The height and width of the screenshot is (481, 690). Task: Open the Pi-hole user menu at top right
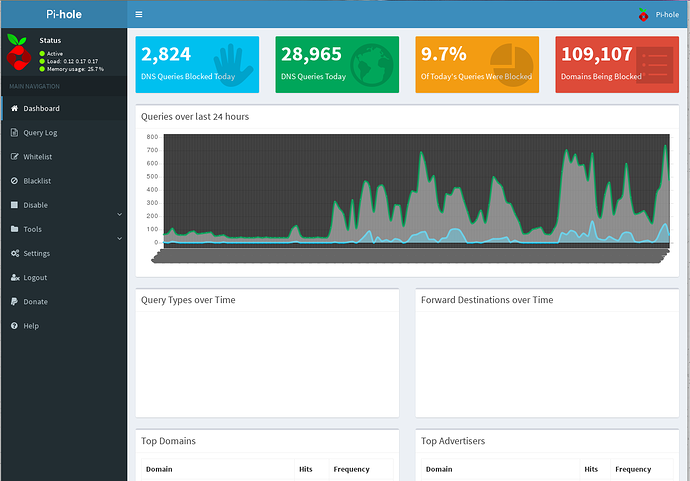coord(657,15)
